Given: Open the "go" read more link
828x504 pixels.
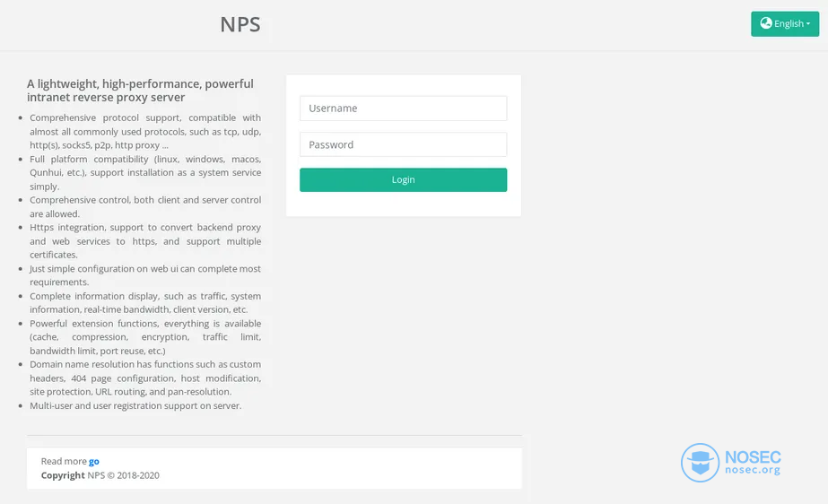Looking at the screenshot, I should [x=94, y=462].
